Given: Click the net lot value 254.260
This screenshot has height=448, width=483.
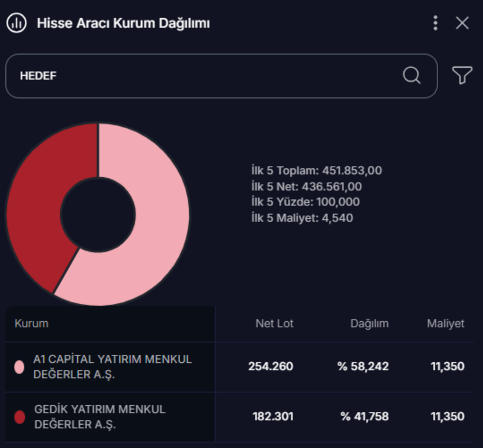Looking at the screenshot, I should 270,366.
